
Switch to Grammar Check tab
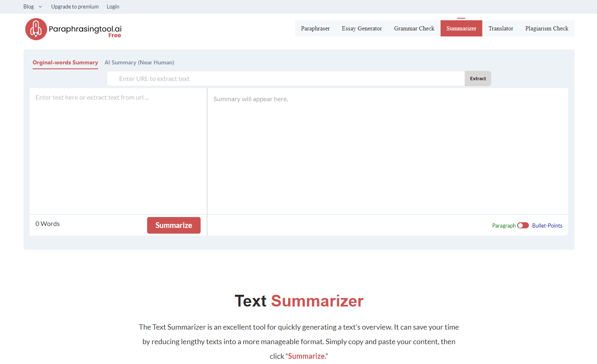pyautogui.click(x=414, y=28)
